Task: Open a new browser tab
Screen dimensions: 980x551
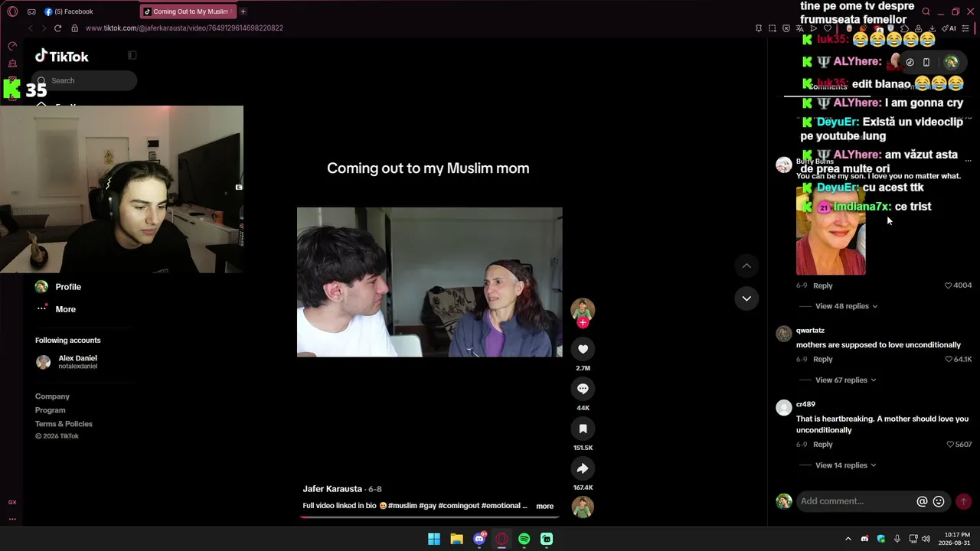Action: pos(243,11)
